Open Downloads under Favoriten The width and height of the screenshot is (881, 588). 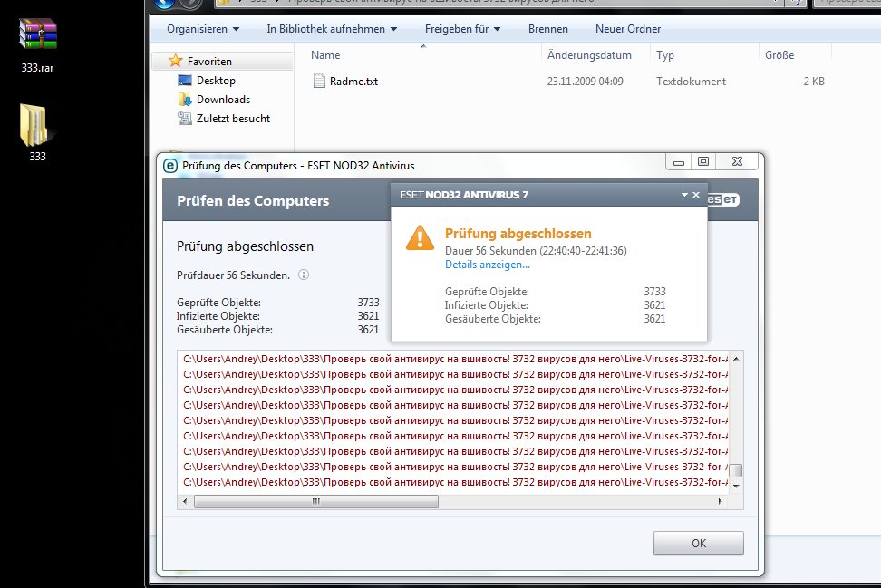point(223,100)
